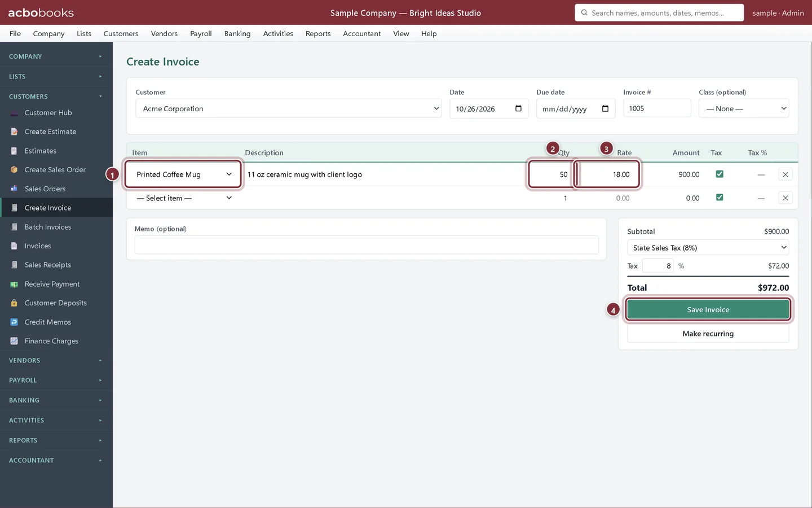Screen dimensions: 812x508
Task: Click the Create Estimate sidebar icon
Action: pyautogui.click(x=14, y=132)
